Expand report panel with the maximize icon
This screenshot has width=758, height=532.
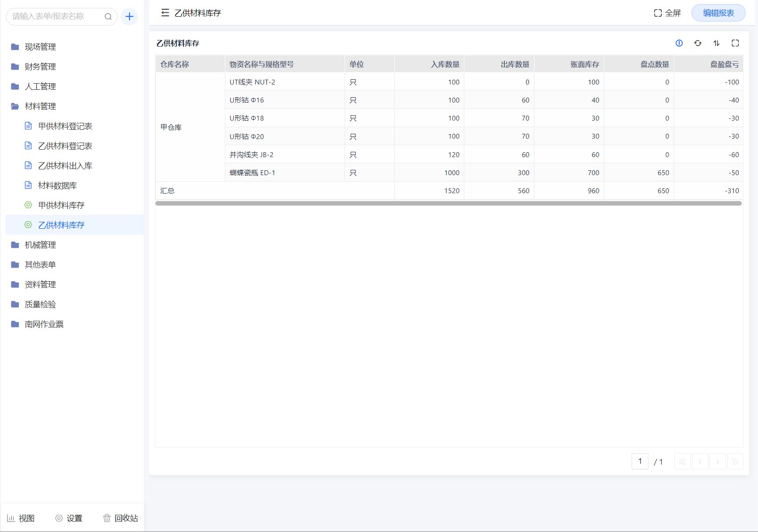[735, 43]
